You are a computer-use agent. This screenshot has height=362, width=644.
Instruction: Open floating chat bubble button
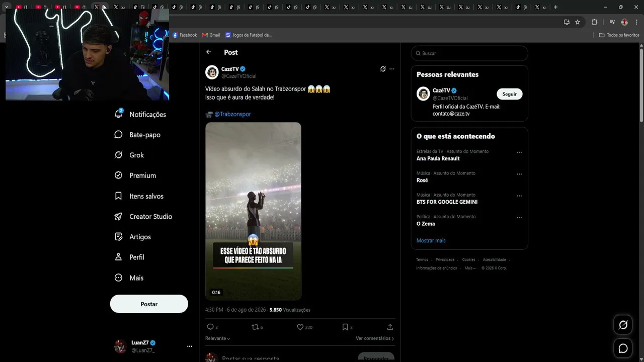tap(623, 348)
